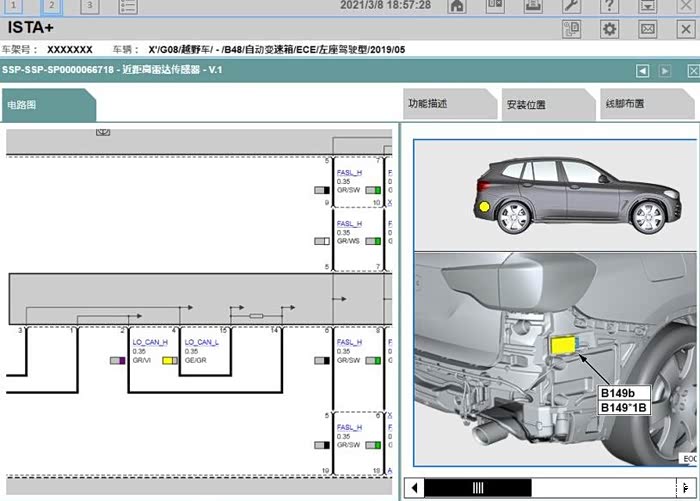Click the LO_CAN_L signal link

coord(201,342)
